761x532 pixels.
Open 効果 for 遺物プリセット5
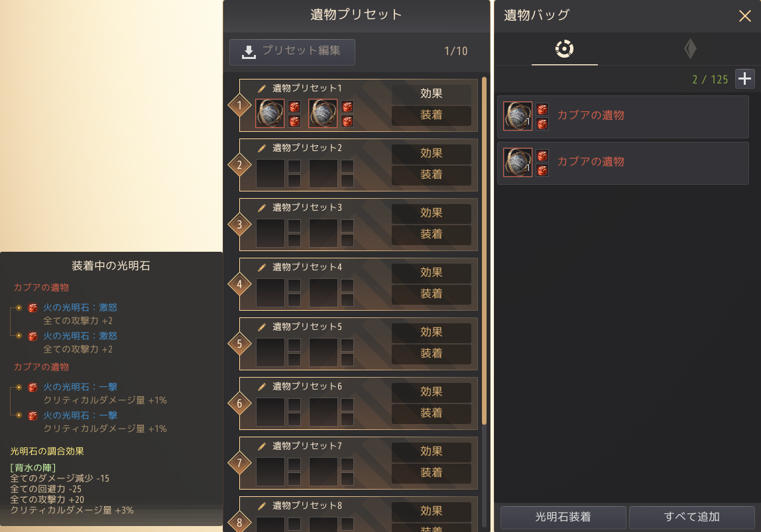coord(431,332)
